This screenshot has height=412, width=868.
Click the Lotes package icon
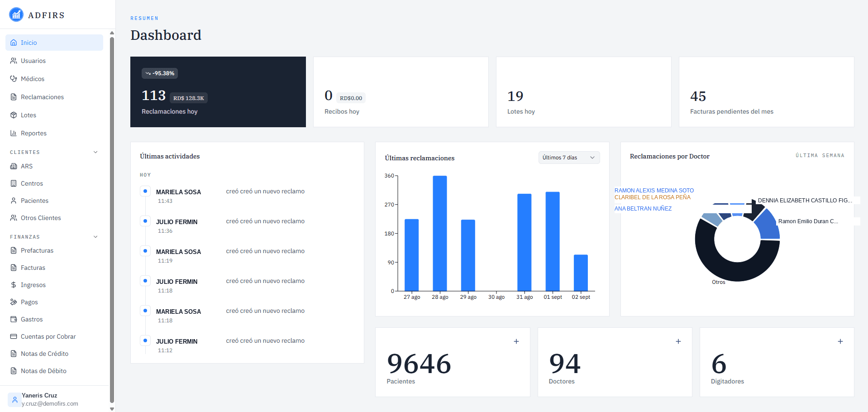coord(14,115)
